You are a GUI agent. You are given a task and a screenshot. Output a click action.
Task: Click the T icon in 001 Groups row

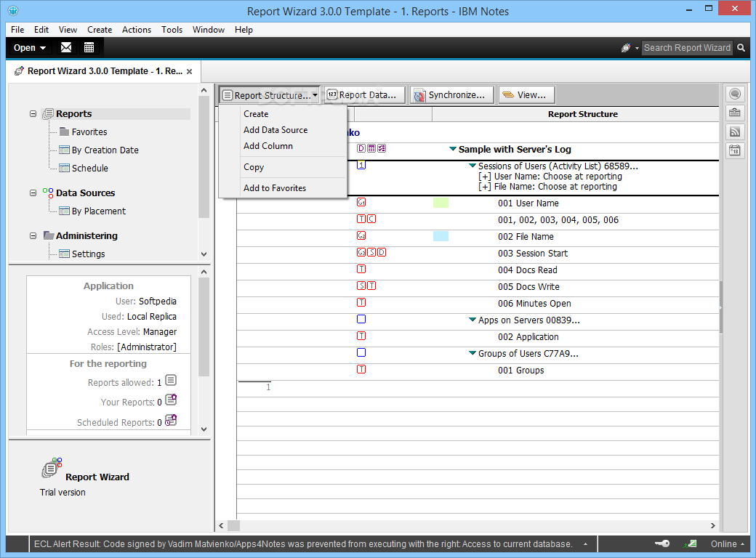point(361,369)
